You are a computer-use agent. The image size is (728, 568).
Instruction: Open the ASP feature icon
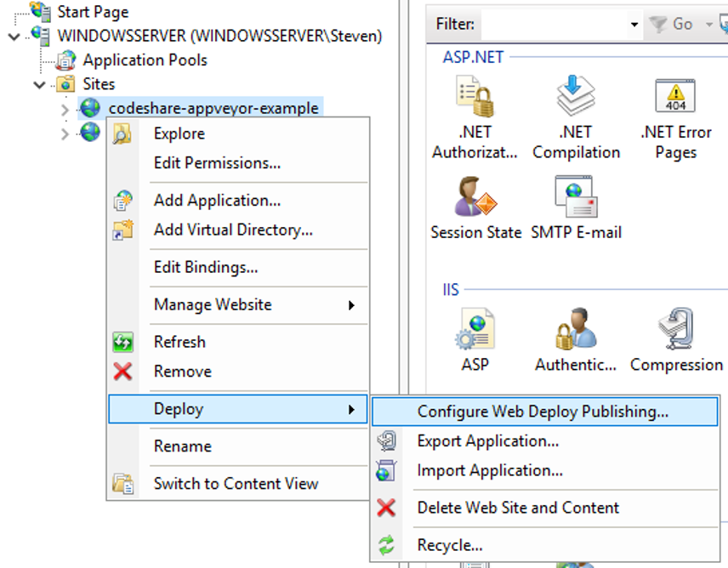point(475,332)
